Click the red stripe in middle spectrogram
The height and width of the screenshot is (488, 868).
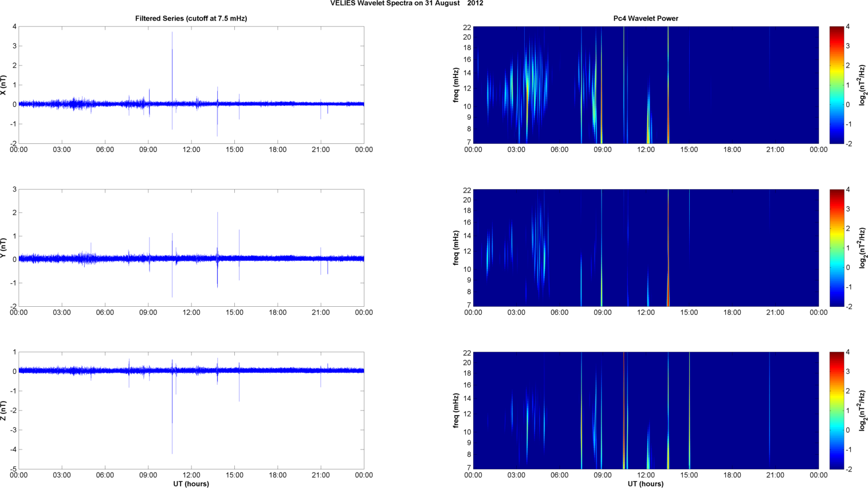[x=668, y=247]
